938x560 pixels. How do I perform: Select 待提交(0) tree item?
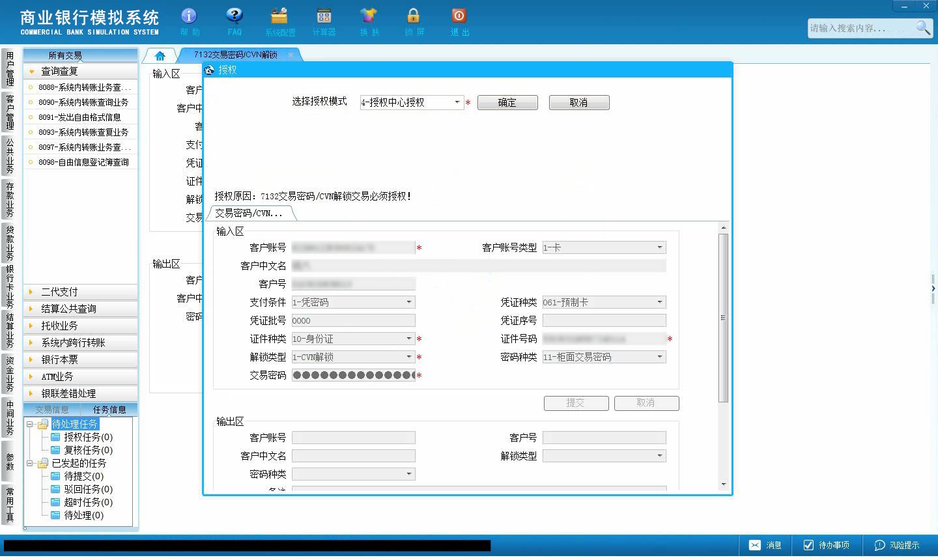click(83, 476)
